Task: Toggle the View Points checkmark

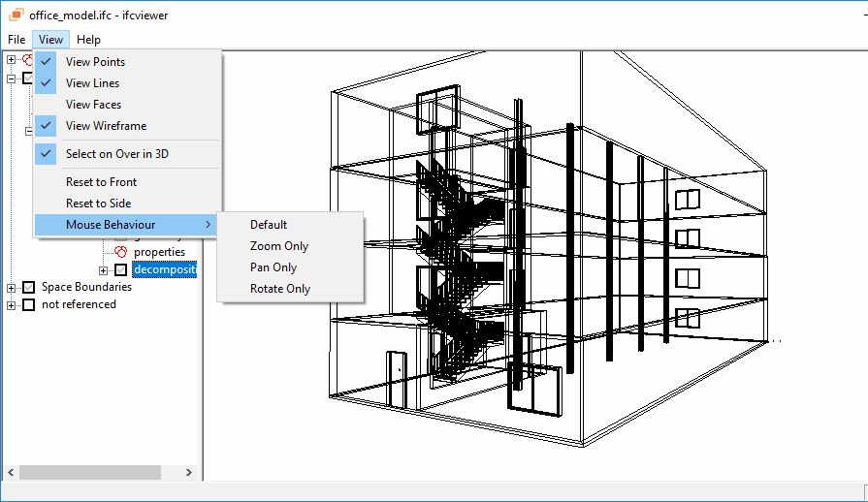Action: tap(46, 62)
